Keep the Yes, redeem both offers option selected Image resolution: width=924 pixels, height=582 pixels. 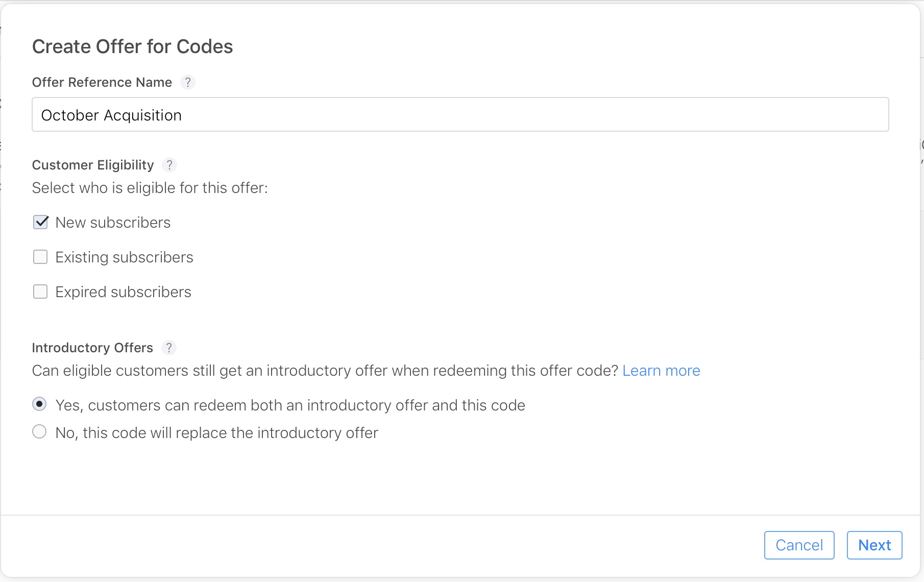[39, 404]
